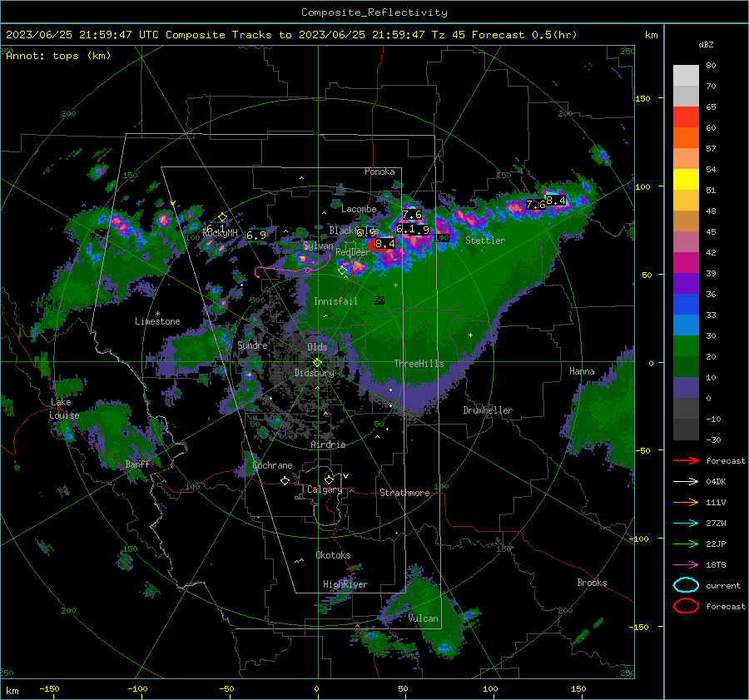Click the Banff town label

coord(137,464)
